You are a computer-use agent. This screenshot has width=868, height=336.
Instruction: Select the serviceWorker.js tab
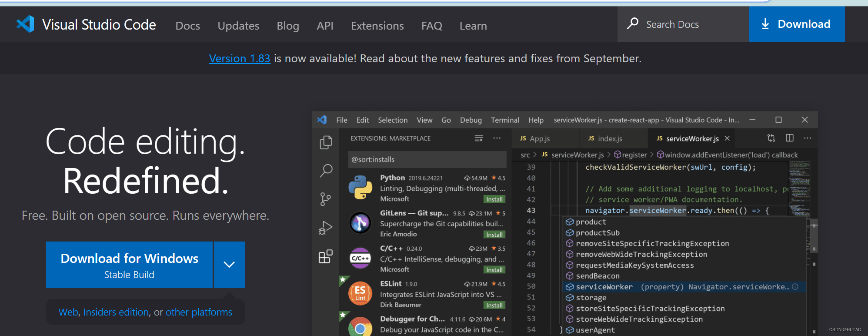click(692, 138)
